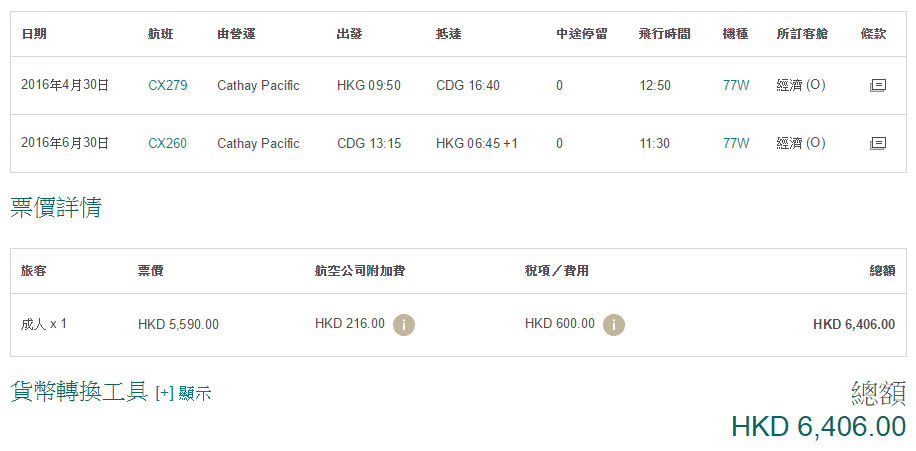Click 77W aircraft link for CX260
Viewport: 916px width, 451px height.
tap(736, 144)
